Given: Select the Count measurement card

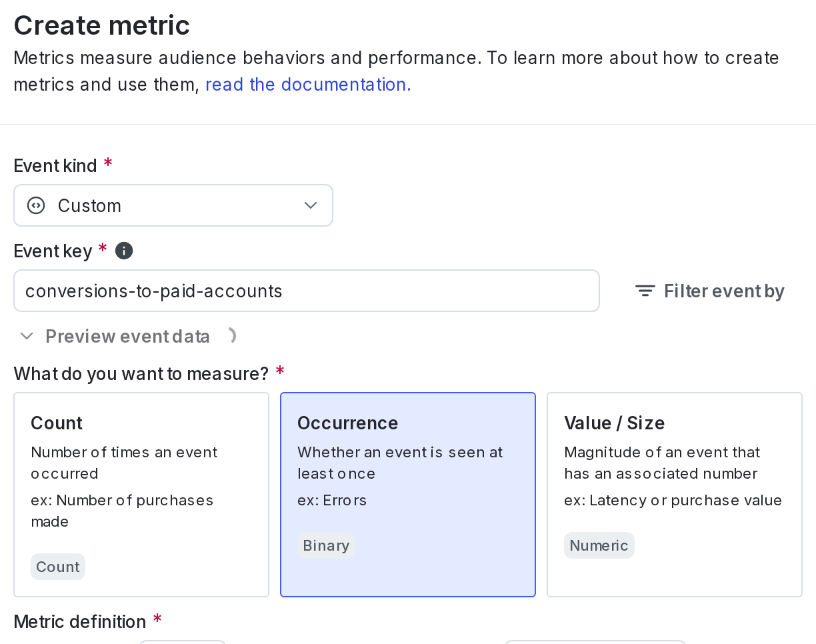Looking at the screenshot, I should click(141, 494).
